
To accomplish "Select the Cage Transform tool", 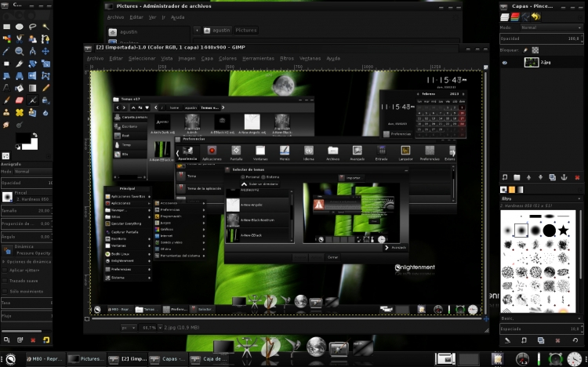I will (x=45, y=76).
